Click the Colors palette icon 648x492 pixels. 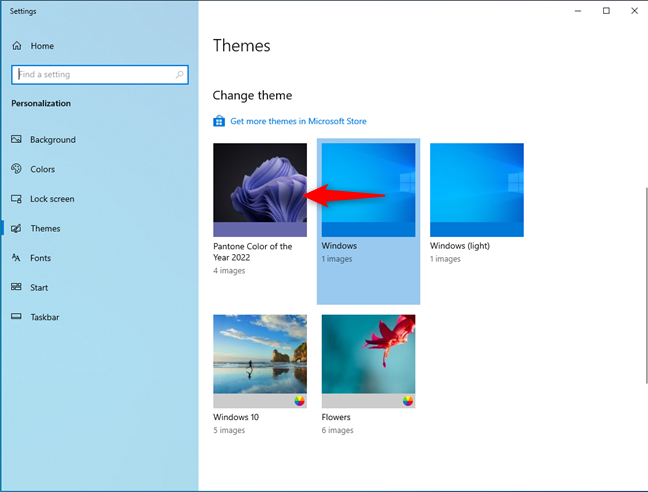[x=16, y=169]
